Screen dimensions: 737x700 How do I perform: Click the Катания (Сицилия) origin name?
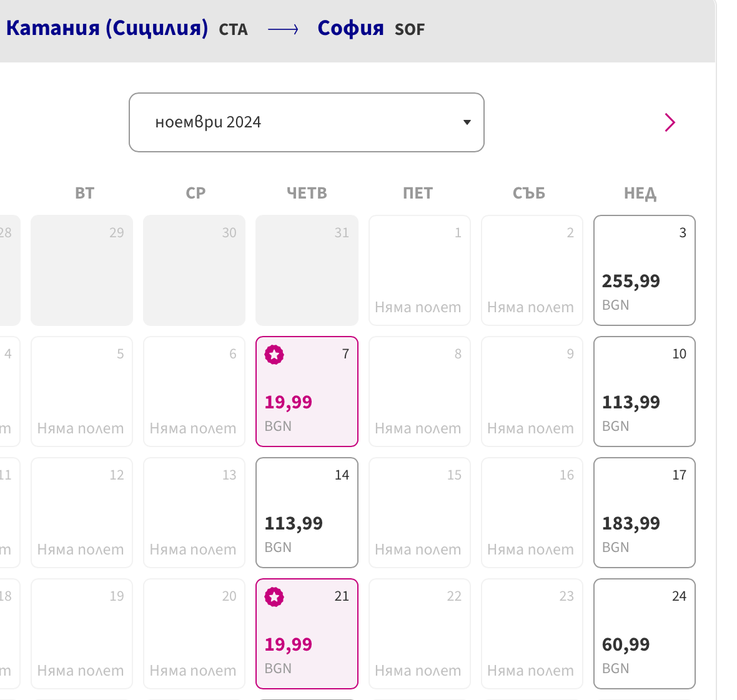[x=107, y=28]
